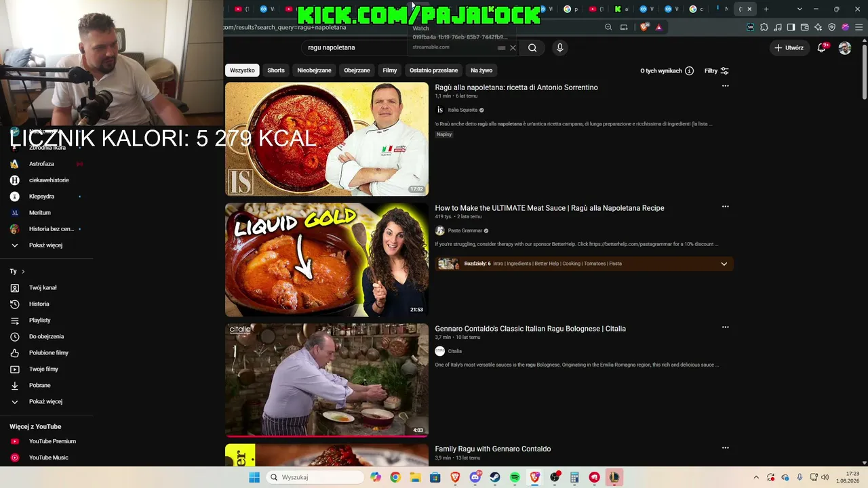Click the YouTube search magnifier button
This screenshot has height=488, width=868.
[532, 47]
